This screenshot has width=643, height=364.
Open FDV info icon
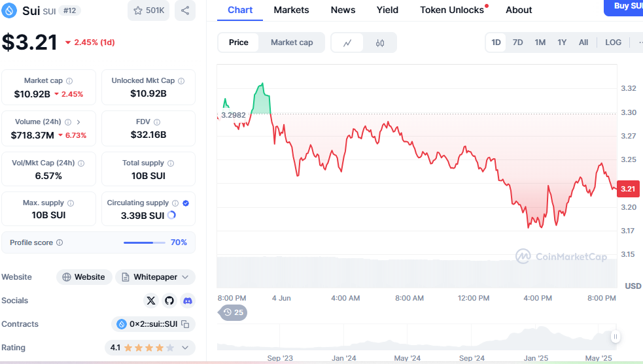(x=156, y=122)
